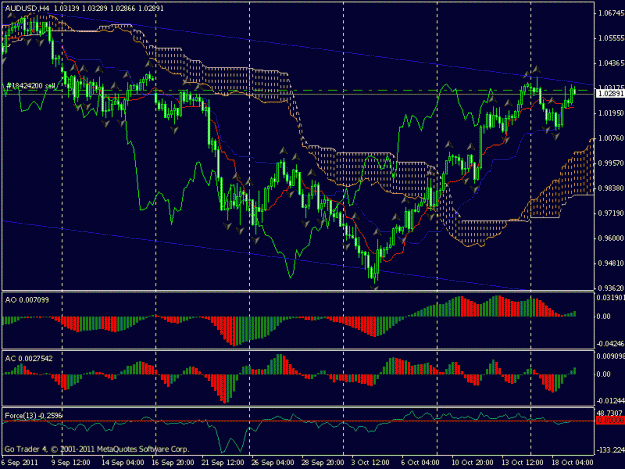Click the AO panel -0.04246 scale value
The width and height of the screenshot is (625, 469).
(x=610, y=343)
